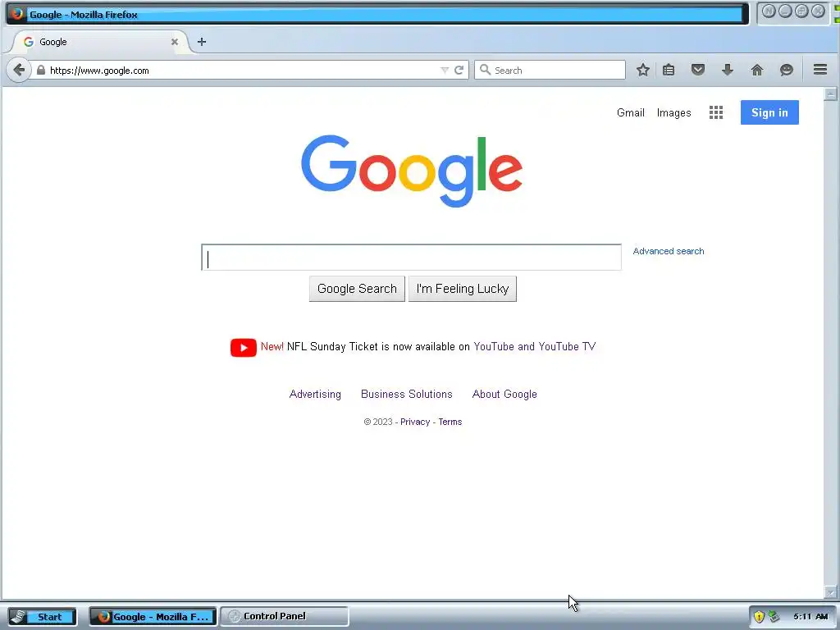Open YouTube and YouTube TV link
This screenshot has height=630, width=840.
pos(534,347)
